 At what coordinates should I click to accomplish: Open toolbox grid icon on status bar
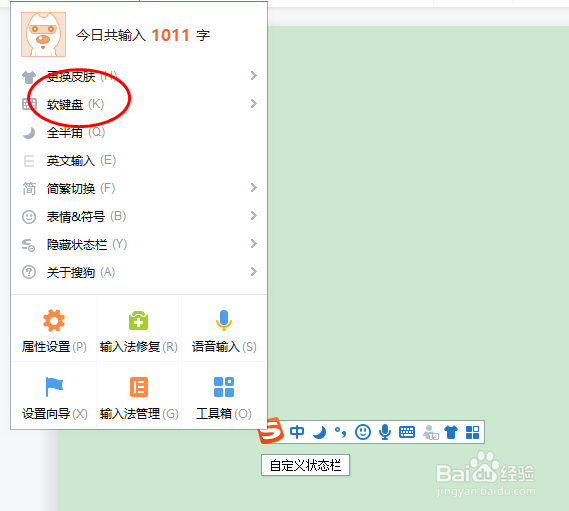(472, 432)
